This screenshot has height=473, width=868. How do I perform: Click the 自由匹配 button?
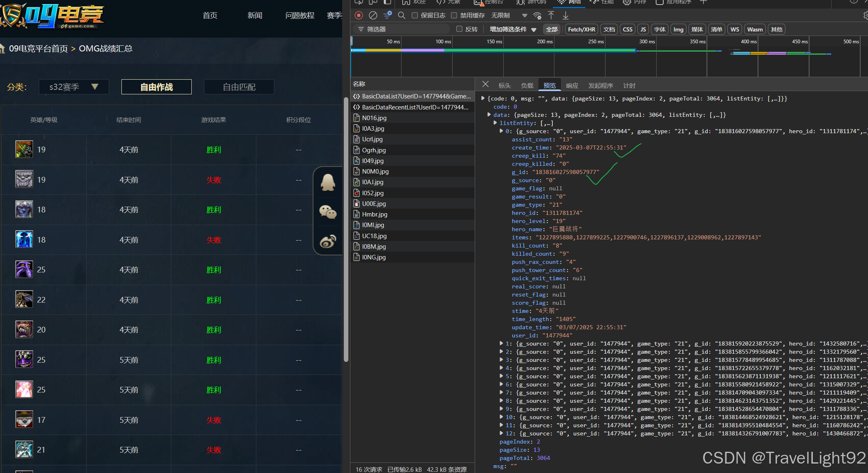239,87
